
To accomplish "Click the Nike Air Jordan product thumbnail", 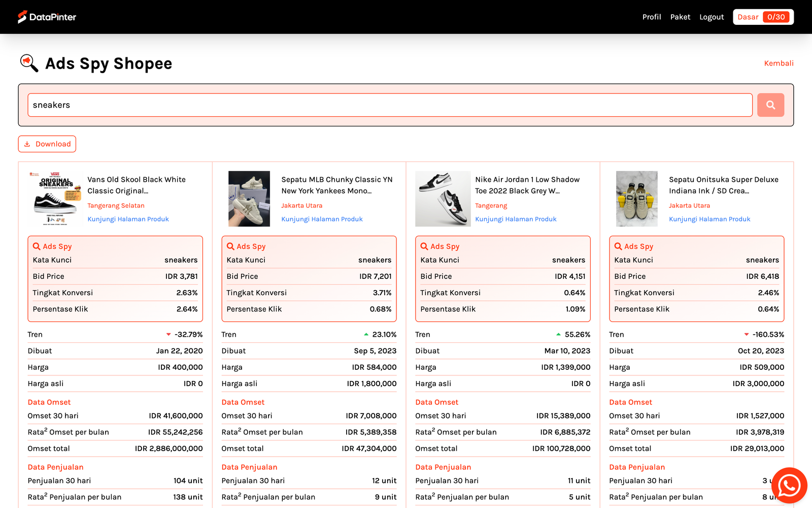I will tap(443, 199).
